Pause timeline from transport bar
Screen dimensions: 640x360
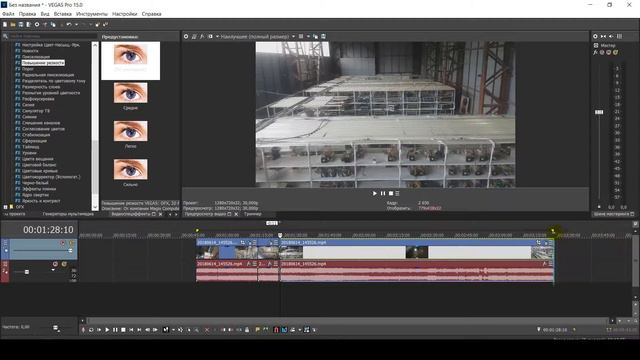(x=115, y=330)
